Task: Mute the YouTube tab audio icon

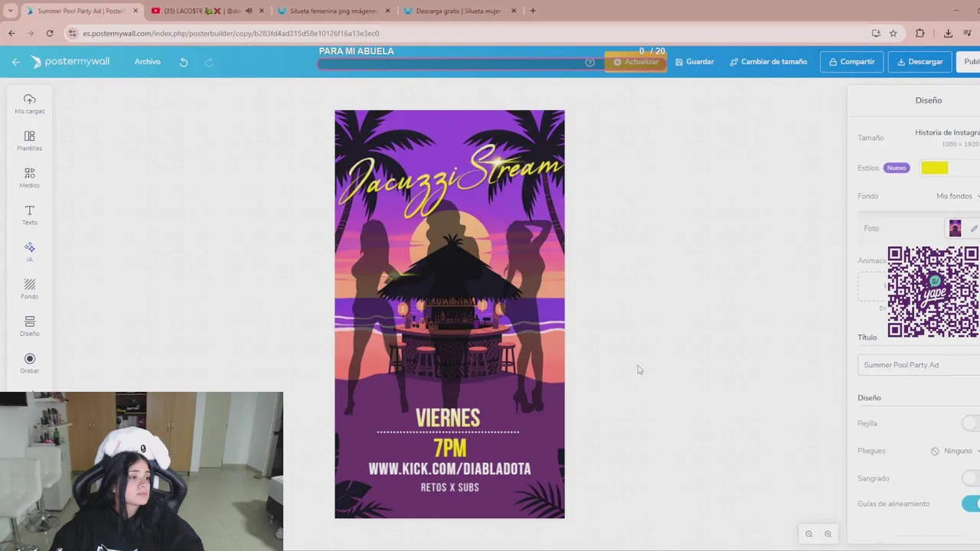Action: coord(249,11)
